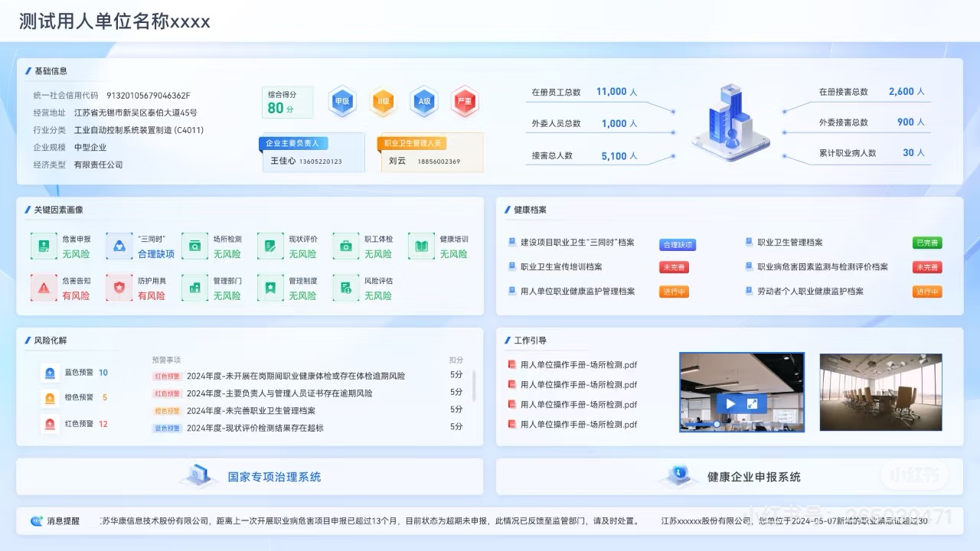The height and width of the screenshot is (551, 980).
Task: Click the red 危害告知 warning icon
Action: click(44, 287)
